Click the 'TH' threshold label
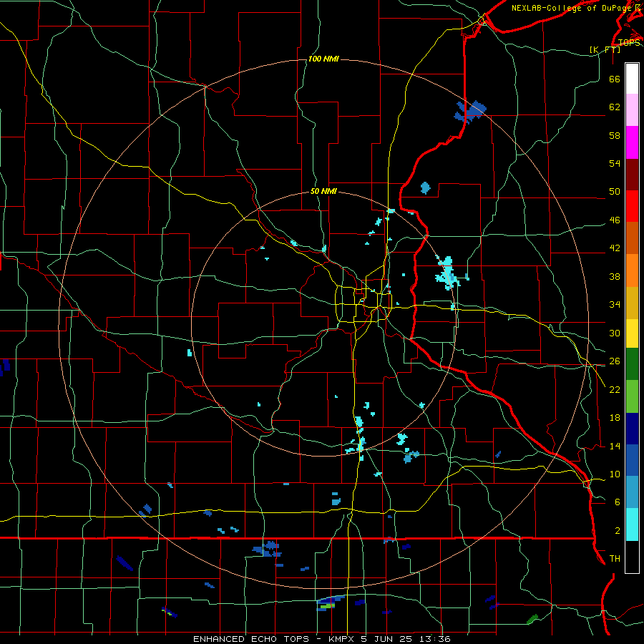 tap(615, 559)
